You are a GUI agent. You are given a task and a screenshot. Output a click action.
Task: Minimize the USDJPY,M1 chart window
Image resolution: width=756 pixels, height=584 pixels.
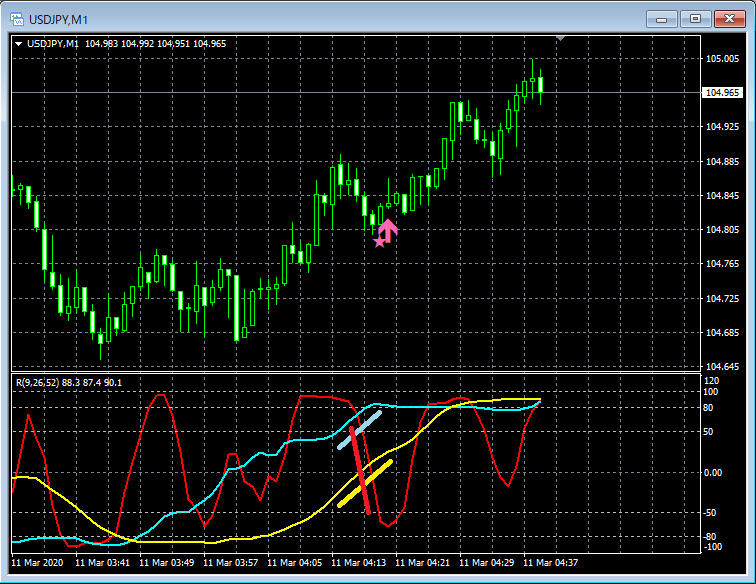tap(662, 19)
